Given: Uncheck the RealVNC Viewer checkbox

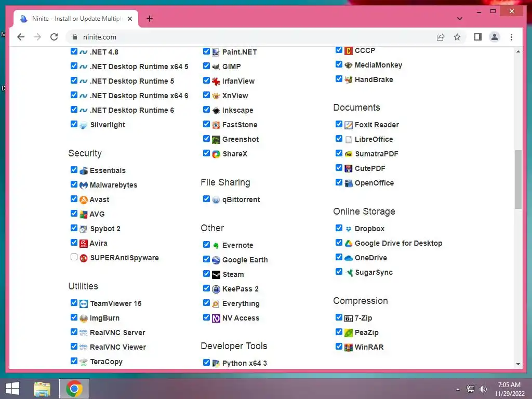Looking at the screenshot, I should pyautogui.click(x=74, y=346).
